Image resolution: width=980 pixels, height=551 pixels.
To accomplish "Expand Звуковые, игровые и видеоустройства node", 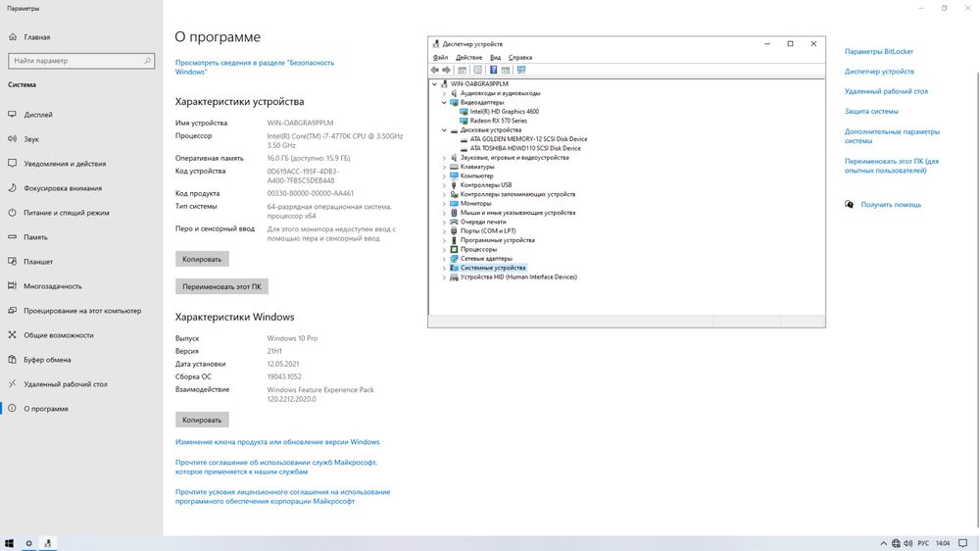I will [444, 158].
